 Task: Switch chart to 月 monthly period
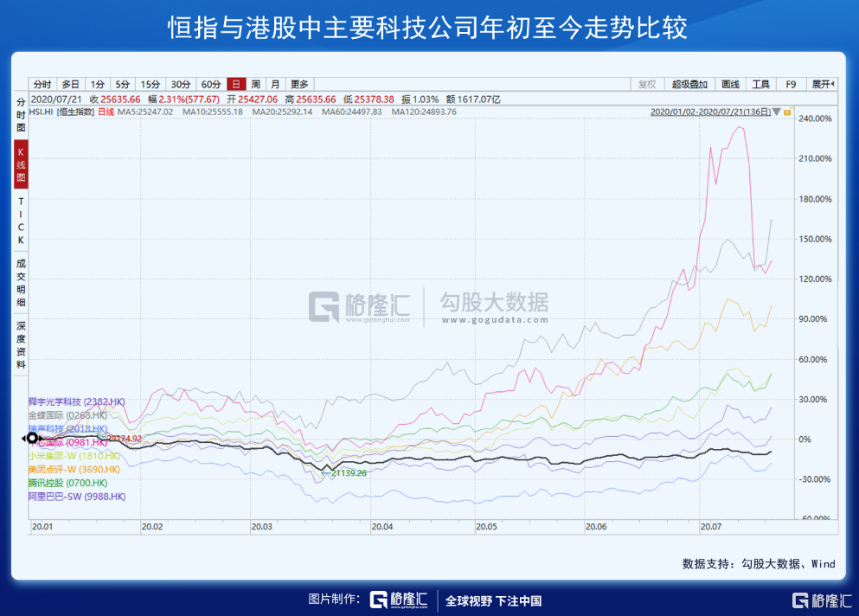tap(276, 85)
